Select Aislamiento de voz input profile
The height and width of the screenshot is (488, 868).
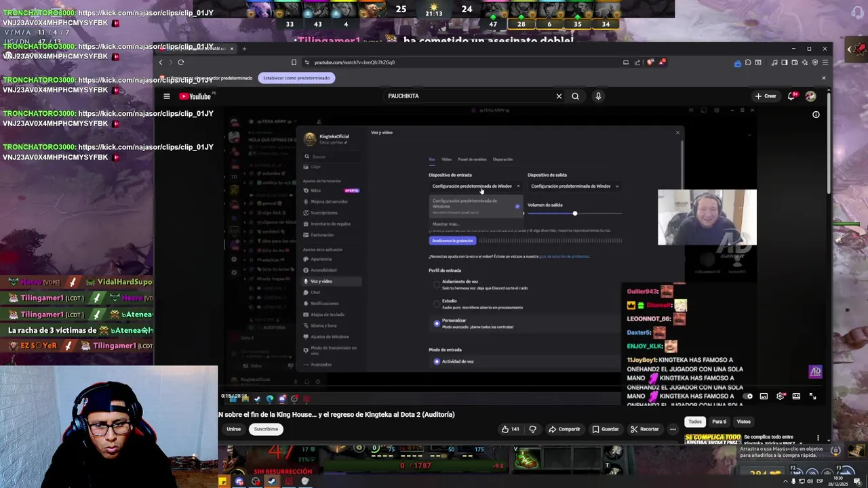pyautogui.click(x=437, y=285)
